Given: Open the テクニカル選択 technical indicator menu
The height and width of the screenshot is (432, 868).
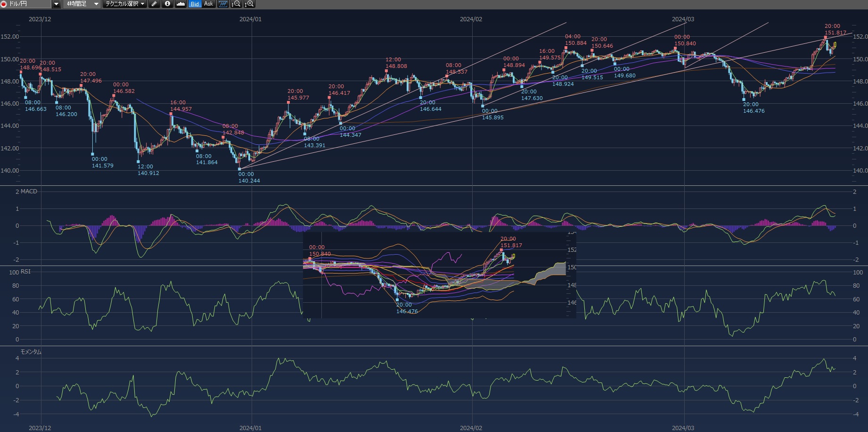Looking at the screenshot, I should click(125, 4).
